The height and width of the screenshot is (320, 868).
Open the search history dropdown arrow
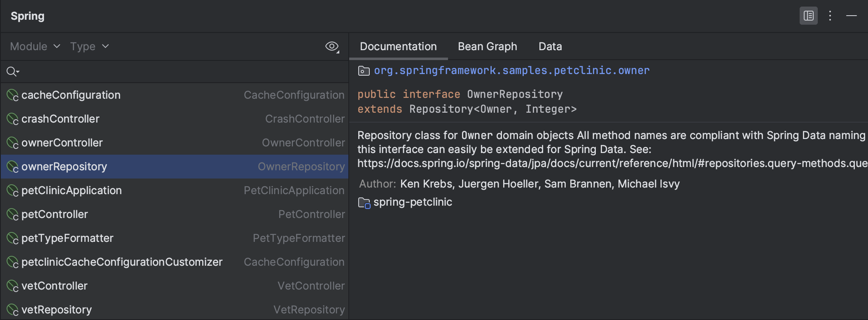click(18, 72)
